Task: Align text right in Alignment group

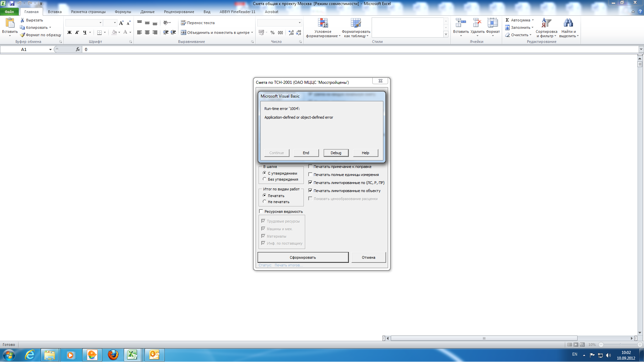Action: (155, 33)
